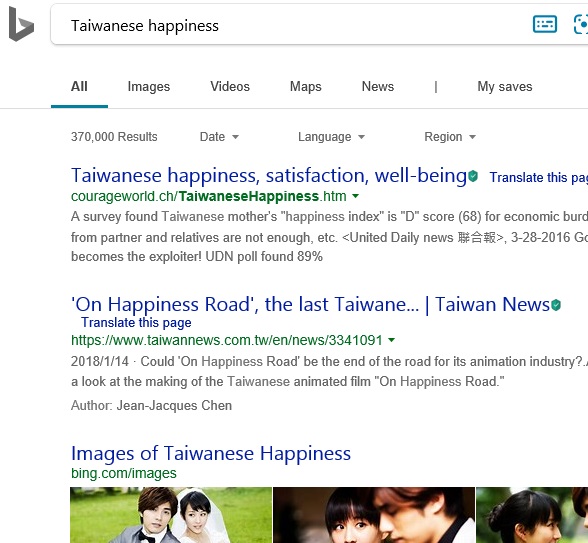Open 'On Happiness Road' Taiwan News result

310,304
